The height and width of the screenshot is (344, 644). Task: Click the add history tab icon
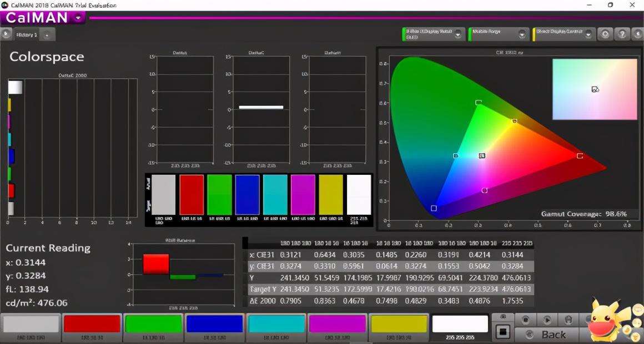pyautogui.click(x=47, y=35)
